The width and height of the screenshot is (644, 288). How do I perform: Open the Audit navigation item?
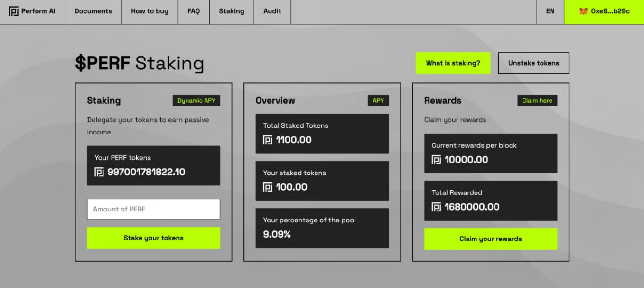tap(272, 11)
